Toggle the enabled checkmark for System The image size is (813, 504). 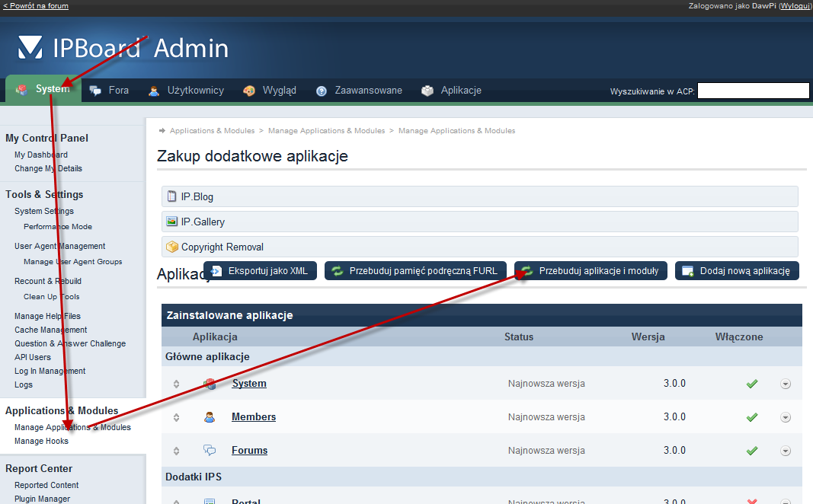coord(752,384)
